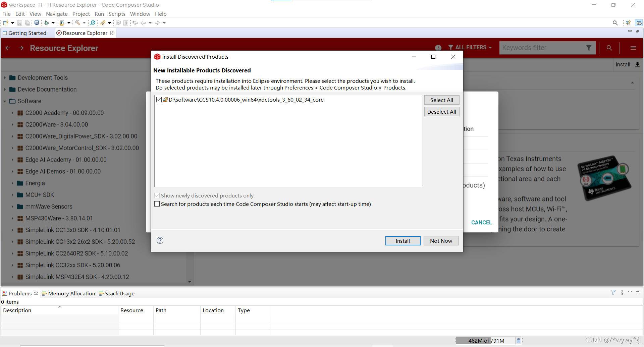Expand Device Documentation tree node

[5, 90]
